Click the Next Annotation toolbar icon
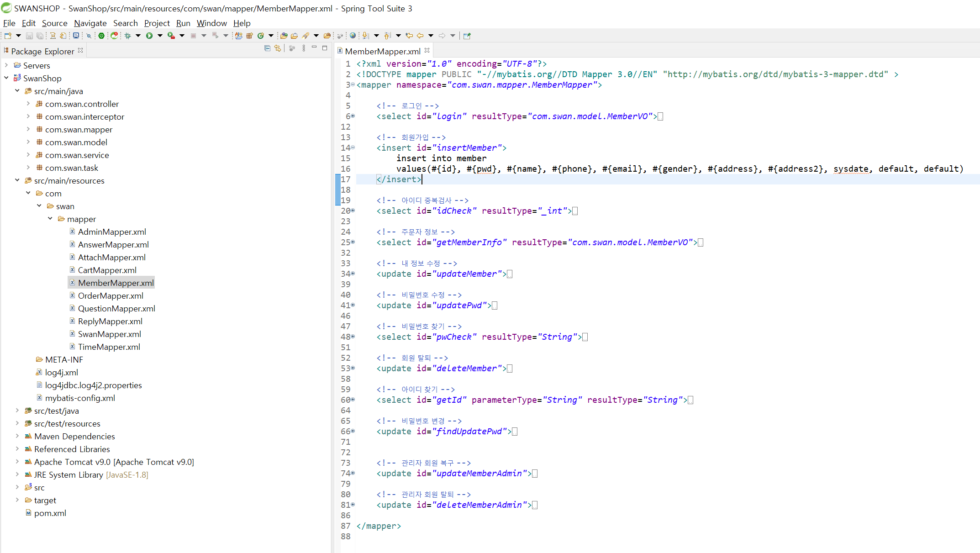 (365, 36)
